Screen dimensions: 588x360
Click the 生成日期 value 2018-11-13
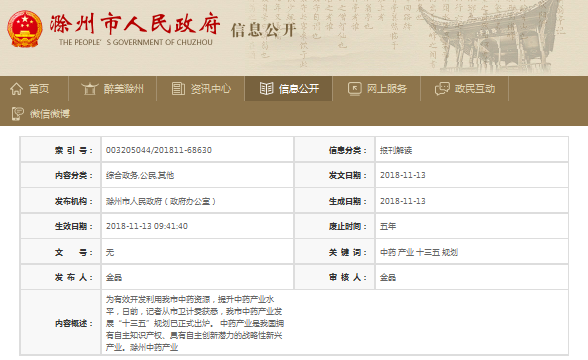click(x=403, y=201)
